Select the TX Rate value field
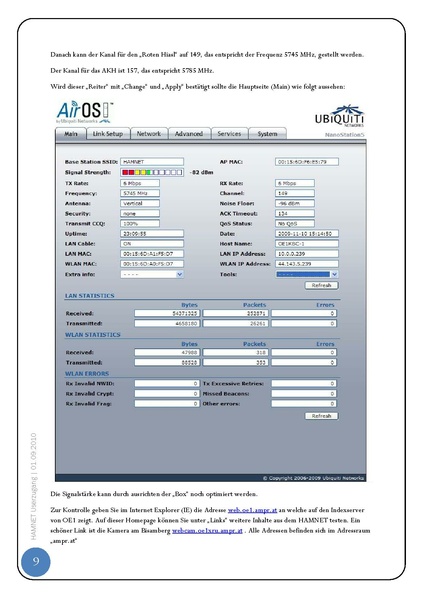The image size is (423, 598). click(140, 183)
